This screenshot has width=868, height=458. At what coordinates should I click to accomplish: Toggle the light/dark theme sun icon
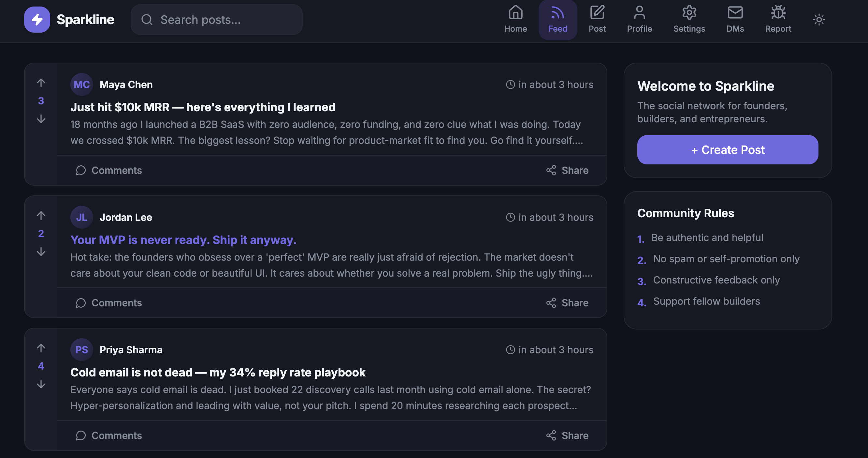click(819, 20)
